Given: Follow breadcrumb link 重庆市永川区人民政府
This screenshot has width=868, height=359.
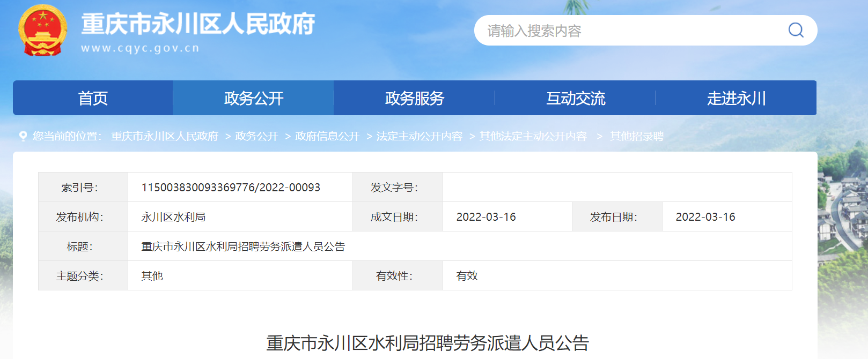Looking at the screenshot, I should coord(165,136).
